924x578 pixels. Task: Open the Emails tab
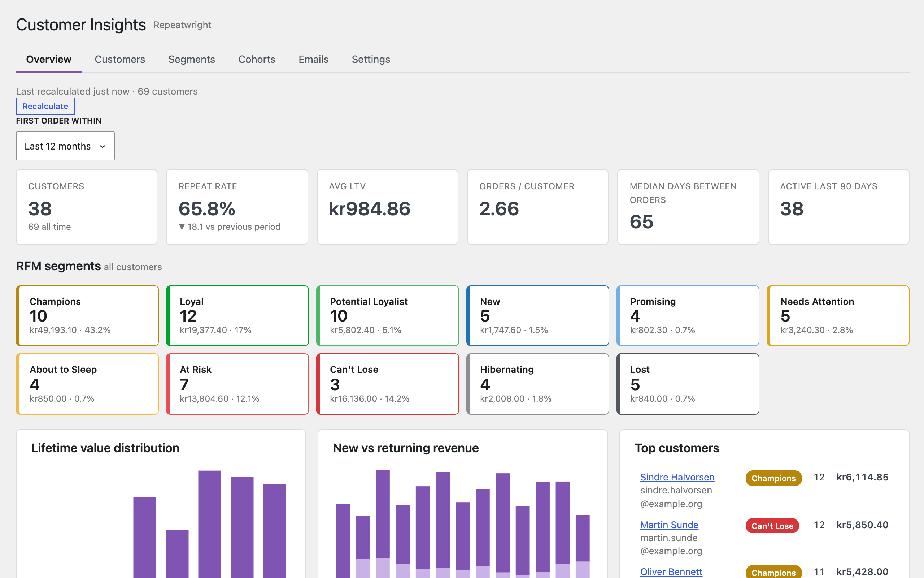[x=313, y=59]
